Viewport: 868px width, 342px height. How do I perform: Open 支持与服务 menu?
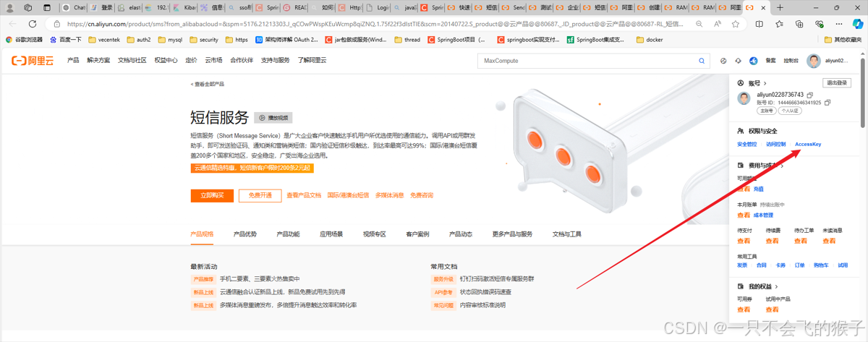(276, 61)
